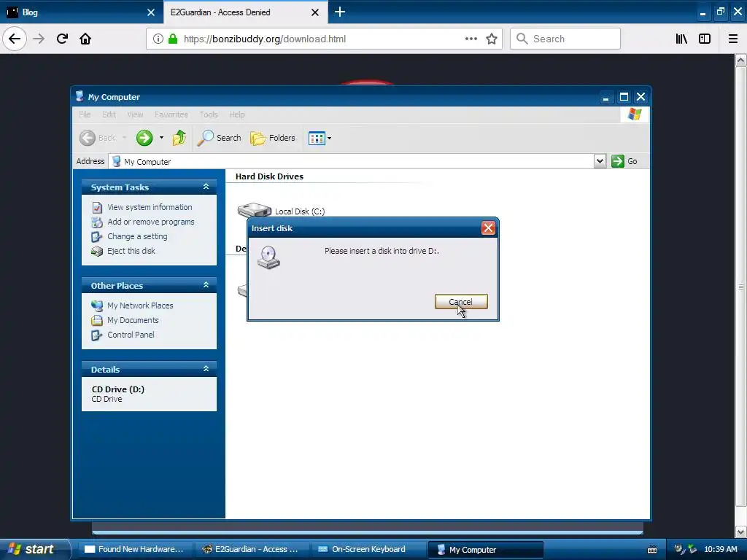Click the system clock showing 10:39 AM
This screenshot has width=747, height=560.
tap(721, 550)
